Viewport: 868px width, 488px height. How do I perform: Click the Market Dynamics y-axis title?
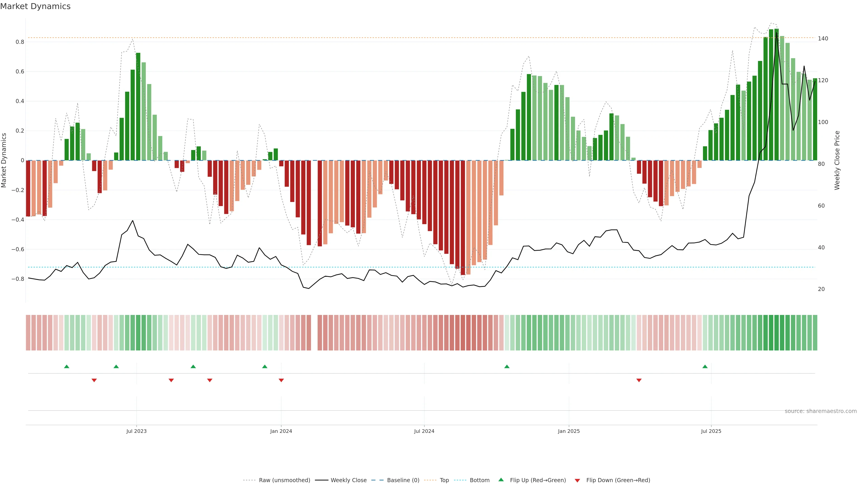(4, 160)
